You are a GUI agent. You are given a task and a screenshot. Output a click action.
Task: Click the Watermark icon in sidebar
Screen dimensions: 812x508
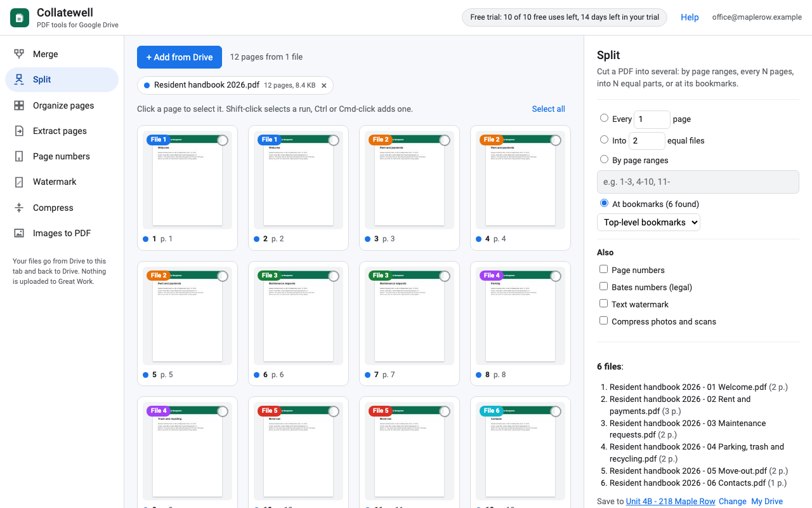tap(19, 182)
